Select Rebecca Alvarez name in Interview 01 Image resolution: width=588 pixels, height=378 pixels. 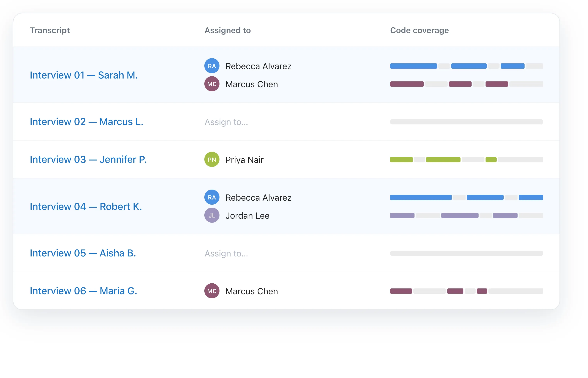click(258, 66)
